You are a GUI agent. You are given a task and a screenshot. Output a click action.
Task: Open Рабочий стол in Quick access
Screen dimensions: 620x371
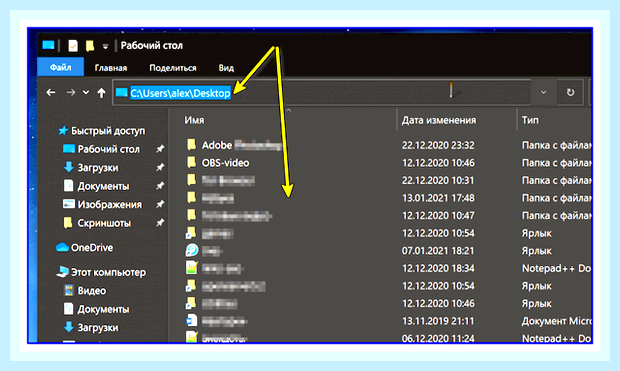click(108, 149)
